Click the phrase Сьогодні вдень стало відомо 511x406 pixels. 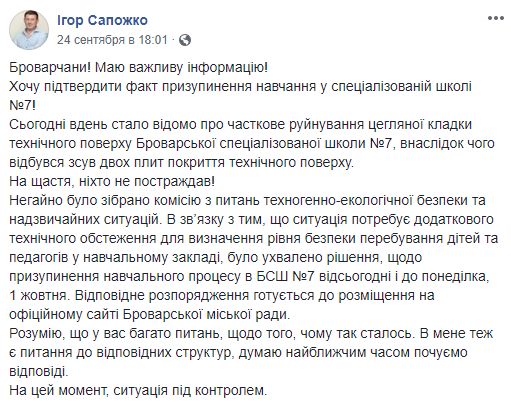[103, 125]
